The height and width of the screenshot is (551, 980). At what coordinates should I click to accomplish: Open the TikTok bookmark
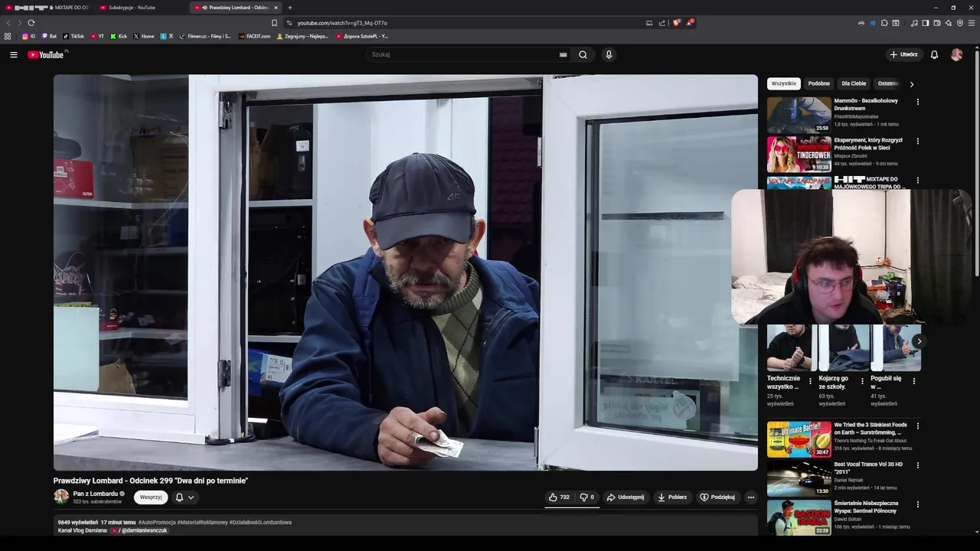tap(73, 36)
